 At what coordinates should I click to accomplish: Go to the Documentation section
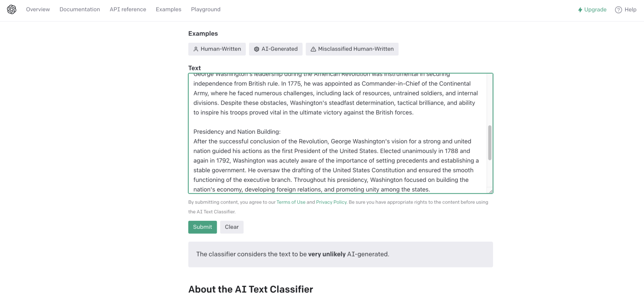[x=80, y=9]
